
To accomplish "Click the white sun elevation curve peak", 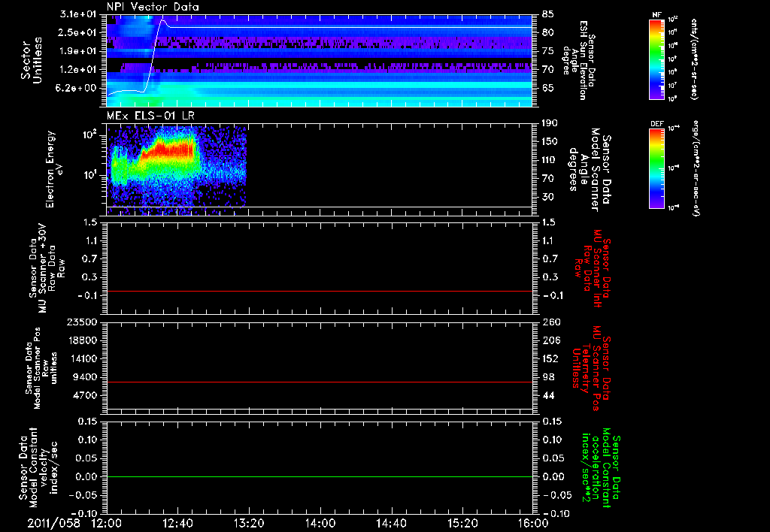I will pos(162,20).
